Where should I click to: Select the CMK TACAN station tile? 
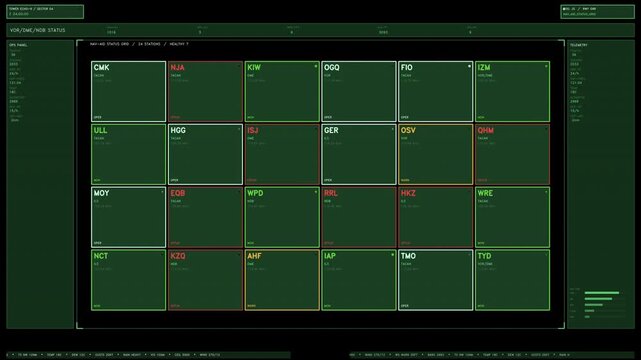click(x=128, y=92)
